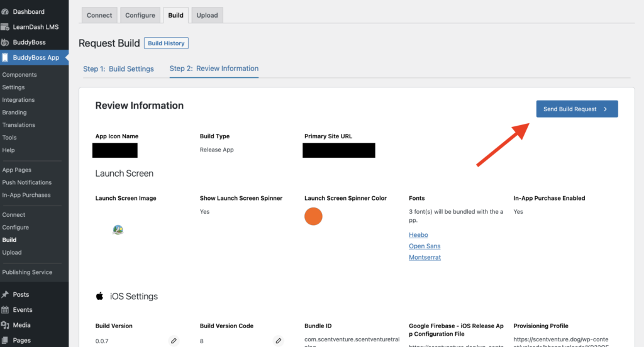Click the Events calendar icon

coord(6,310)
